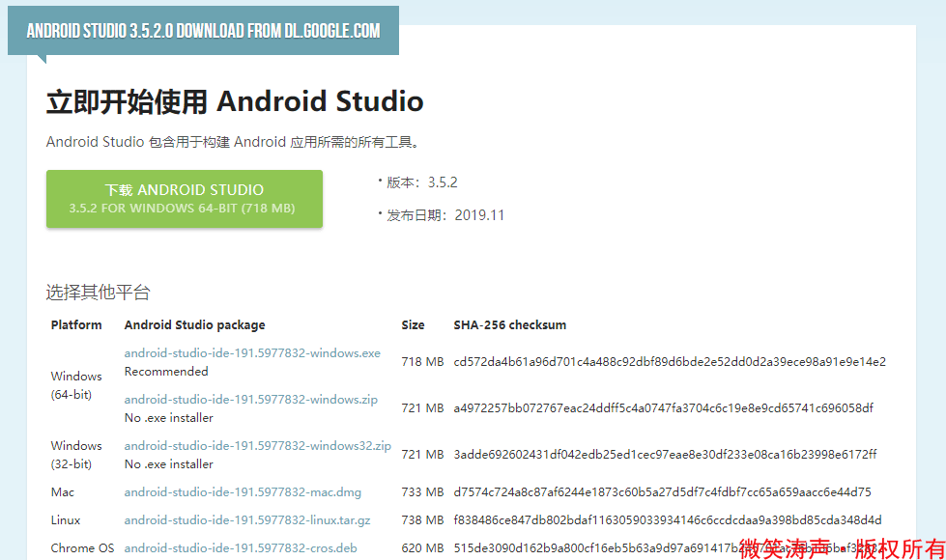Open android-studio-ide-191.5977832-windows.exe link
The width and height of the screenshot is (946, 560).
[x=252, y=353]
